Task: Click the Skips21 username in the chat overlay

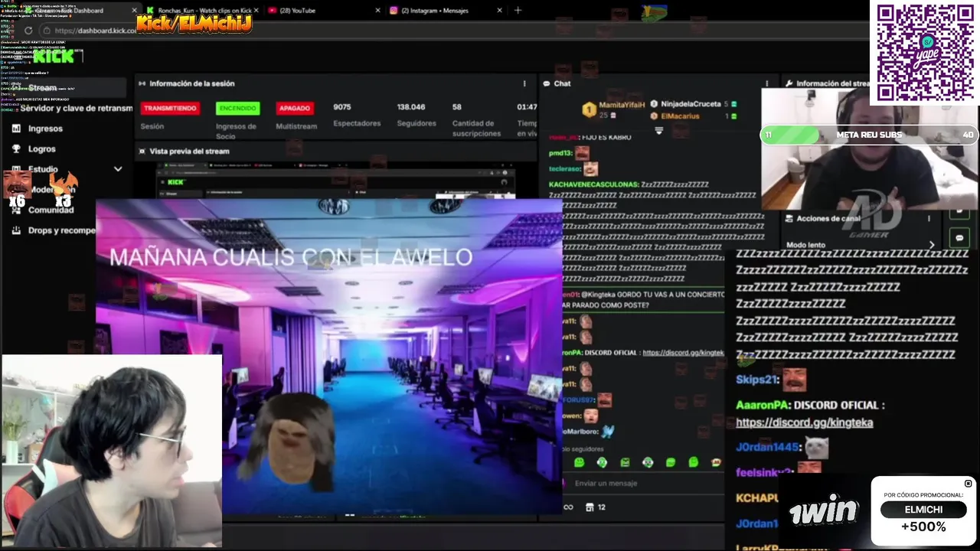Action: pyautogui.click(x=757, y=380)
